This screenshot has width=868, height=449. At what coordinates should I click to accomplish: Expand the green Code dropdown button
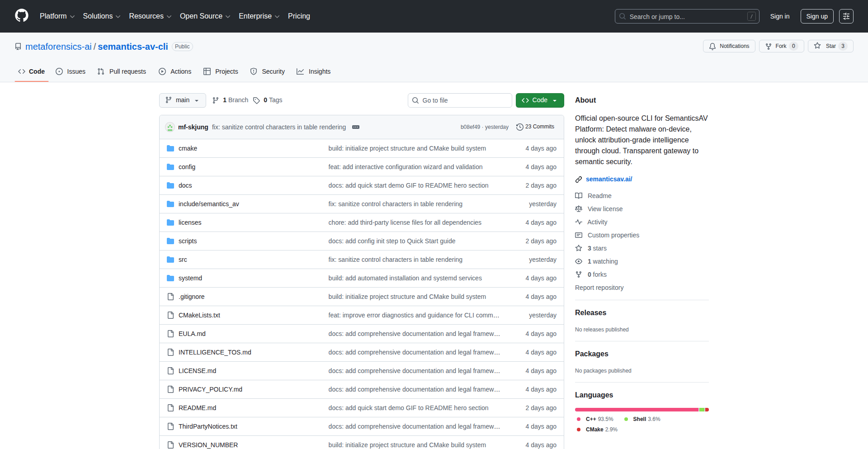pyautogui.click(x=540, y=100)
